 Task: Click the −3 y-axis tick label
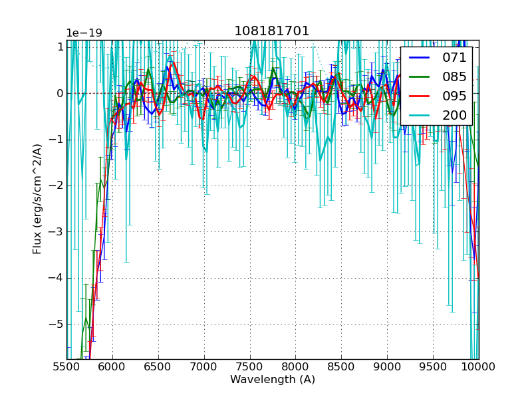[56, 232]
